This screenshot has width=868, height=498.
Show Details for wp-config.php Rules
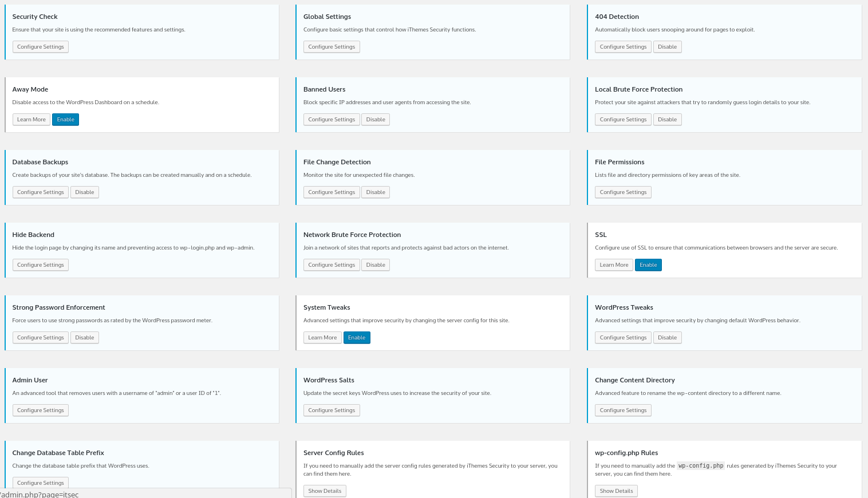616,491
